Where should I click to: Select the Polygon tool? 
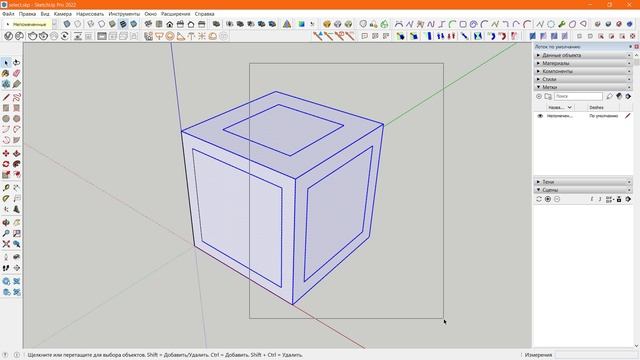(16, 119)
